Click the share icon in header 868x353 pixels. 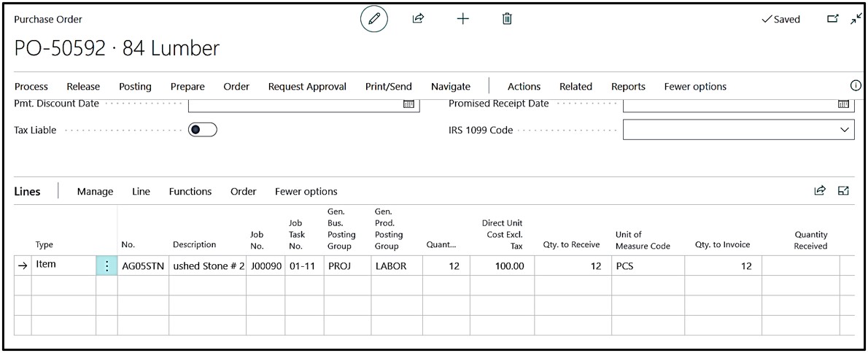pos(418,19)
